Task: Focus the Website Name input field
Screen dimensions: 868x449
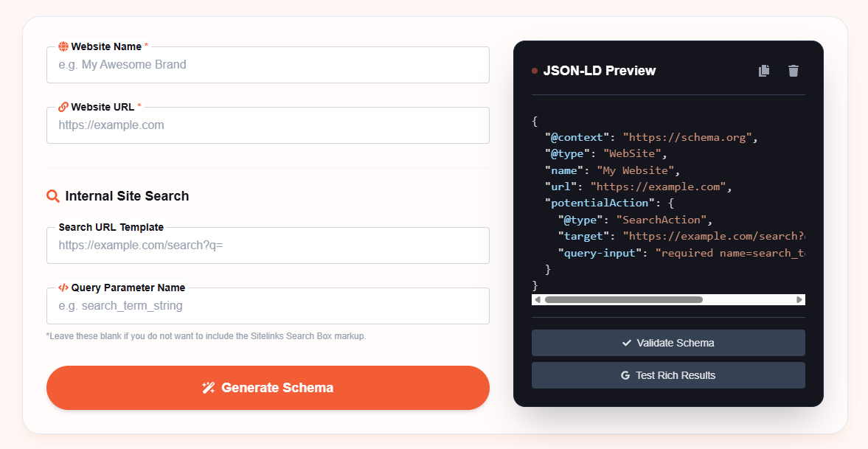Action: 268,65
